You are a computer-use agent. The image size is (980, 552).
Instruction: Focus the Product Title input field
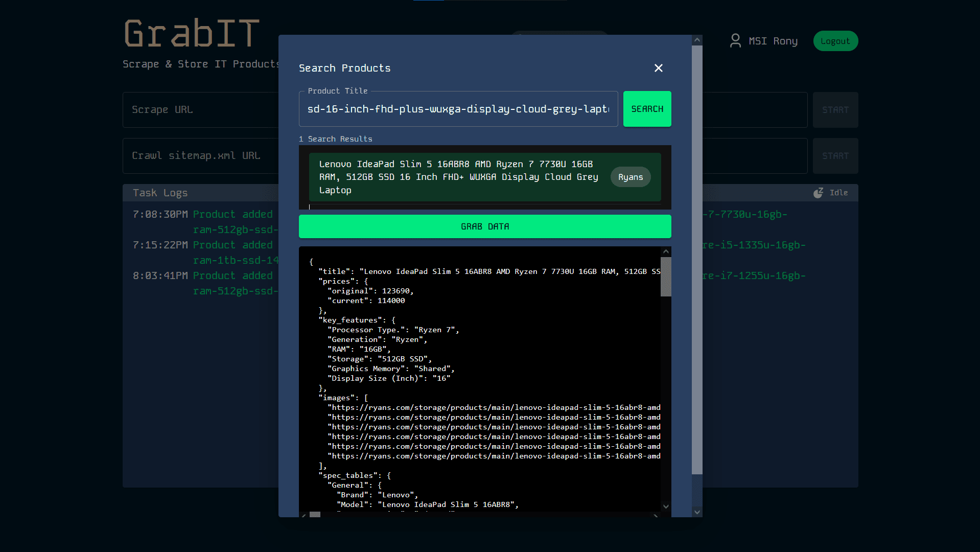coord(458,109)
